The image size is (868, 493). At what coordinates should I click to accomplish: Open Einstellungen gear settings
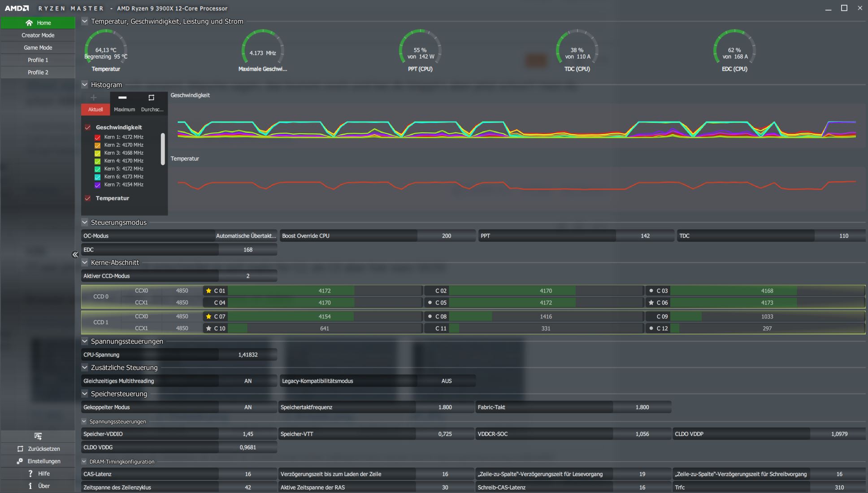pyautogui.click(x=20, y=461)
